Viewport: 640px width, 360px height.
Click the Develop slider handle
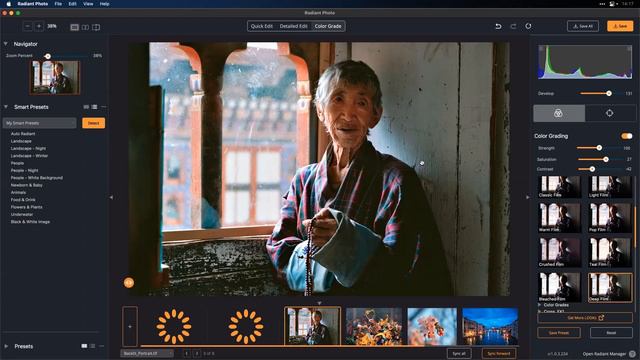tap(609, 93)
